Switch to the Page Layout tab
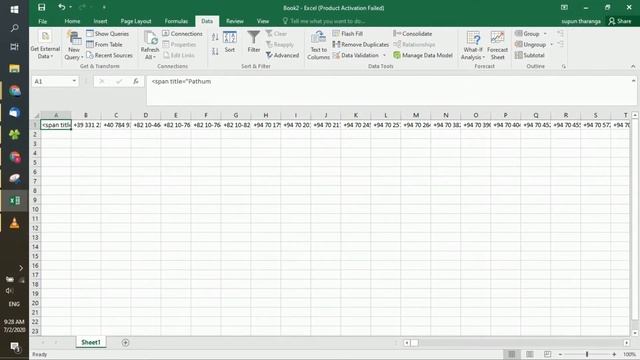Viewport: 640px width, 360px height. (136, 21)
